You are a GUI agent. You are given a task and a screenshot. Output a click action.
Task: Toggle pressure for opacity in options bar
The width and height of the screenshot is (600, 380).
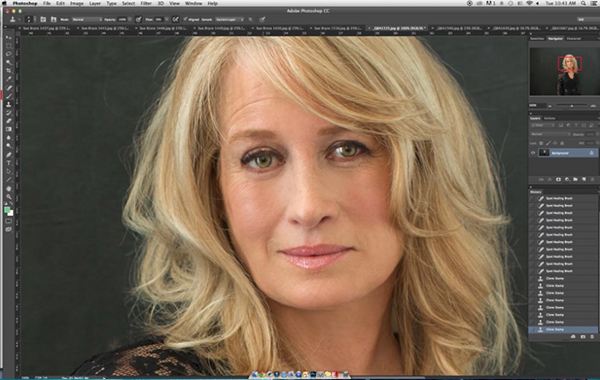click(138, 19)
